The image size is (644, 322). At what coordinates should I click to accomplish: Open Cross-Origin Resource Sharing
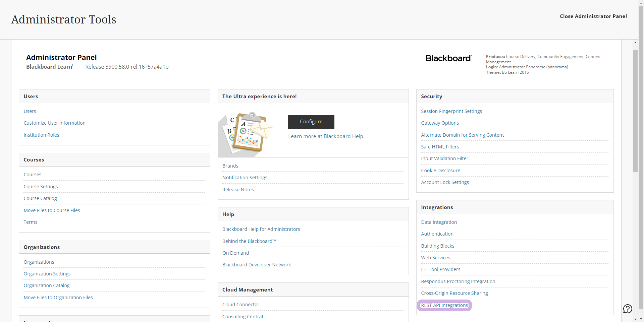pyautogui.click(x=454, y=293)
